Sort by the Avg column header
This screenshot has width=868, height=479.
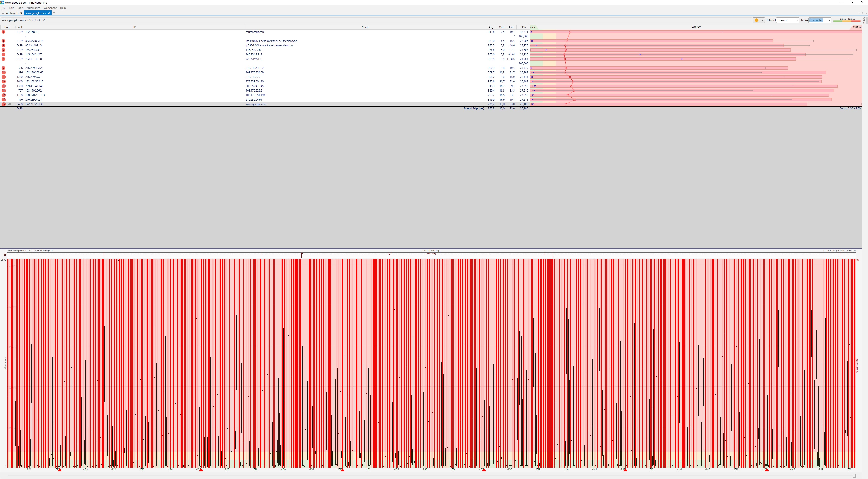pyautogui.click(x=491, y=27)
